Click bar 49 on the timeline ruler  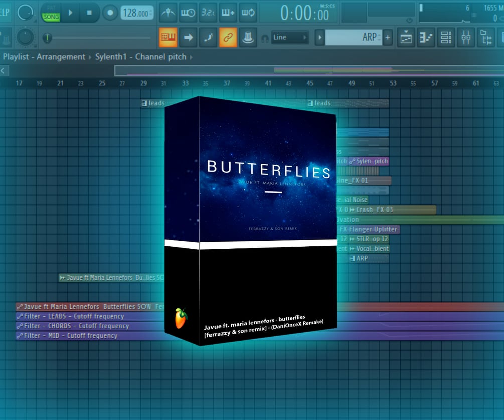coord(352,83)
